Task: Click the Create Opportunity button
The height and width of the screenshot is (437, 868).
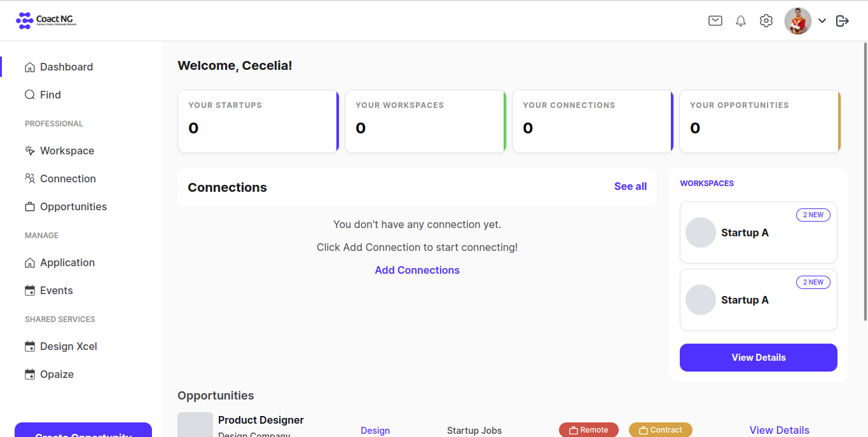Action: point(83,431)
